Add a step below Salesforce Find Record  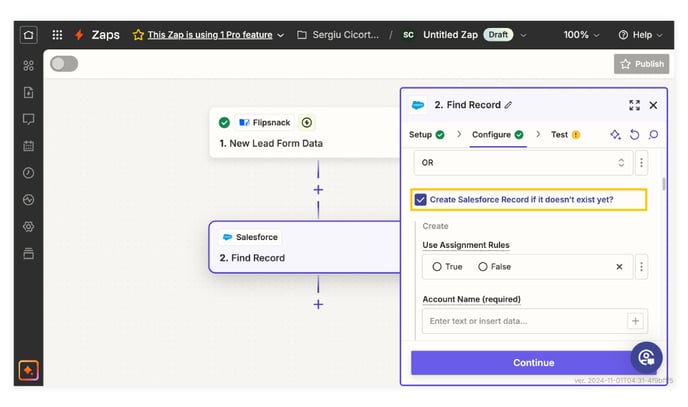[x=318, y=304]
